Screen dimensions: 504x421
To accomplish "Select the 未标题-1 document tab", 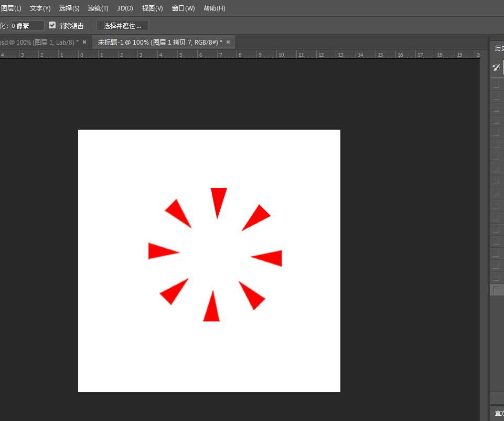I will (x=159, y=42).
